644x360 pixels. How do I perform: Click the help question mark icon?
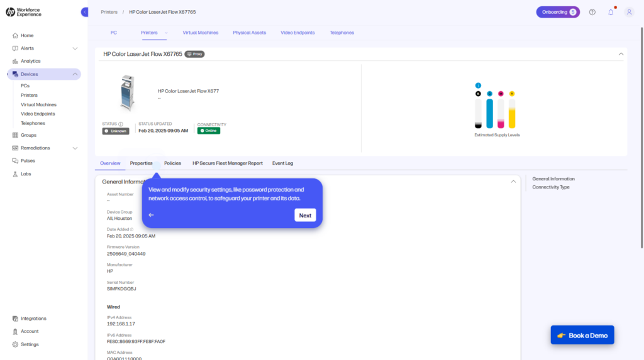point(592,12)
